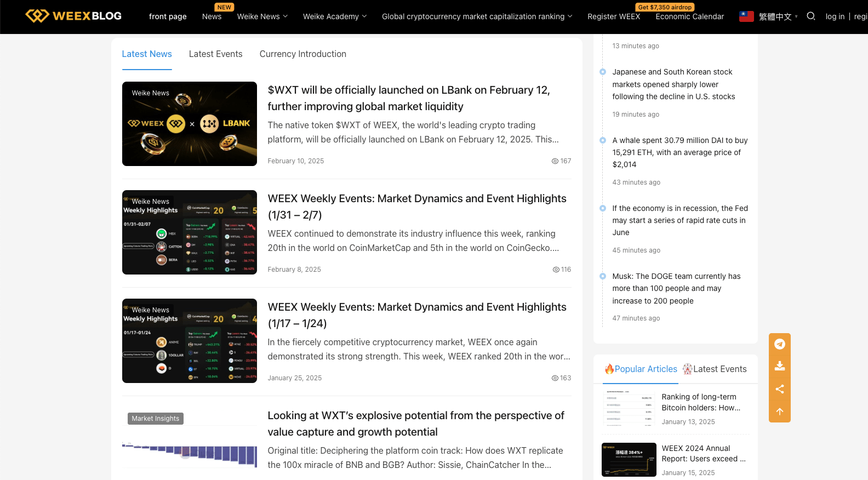This screenshot has width=868, height=480.
Task: Open the Fed rate cuts in June news
Action: (x=680, y=220)
